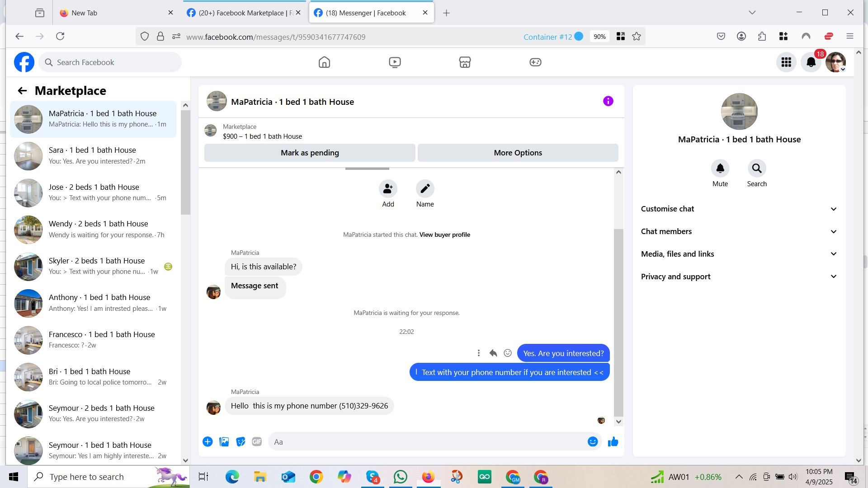Image resolution: width=868 pixels, height=488 pixels.
Task: Open Windows Start menu
Action: (14, 477)
